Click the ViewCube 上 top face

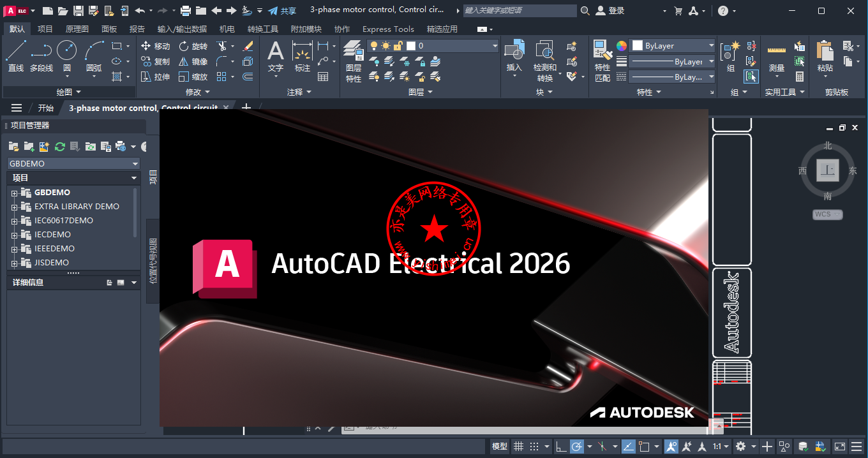tap(828, 171)
